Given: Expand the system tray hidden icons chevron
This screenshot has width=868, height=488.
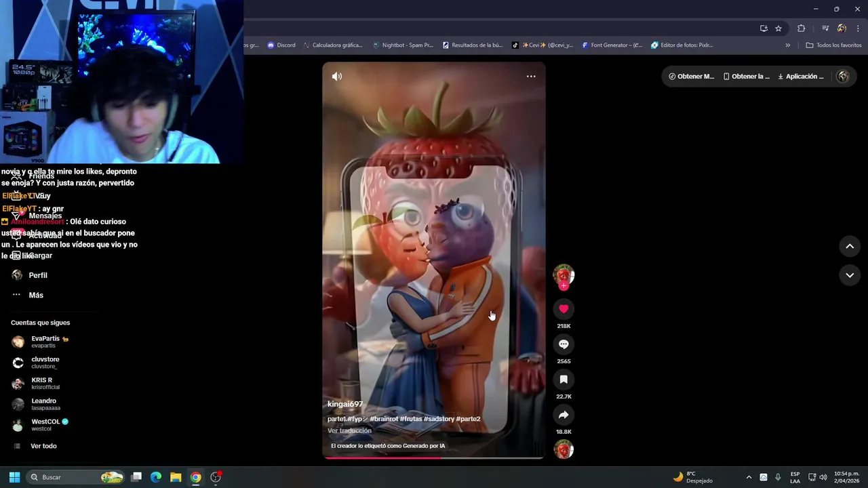Looking at the screenshot, I should coord(749,477).
